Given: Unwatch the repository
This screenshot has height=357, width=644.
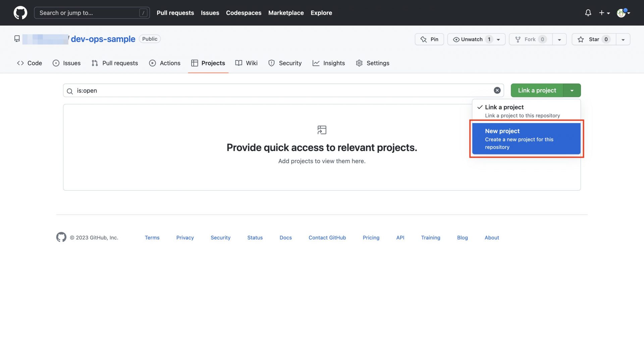Looking at the screenshot, I should point(471,39).
